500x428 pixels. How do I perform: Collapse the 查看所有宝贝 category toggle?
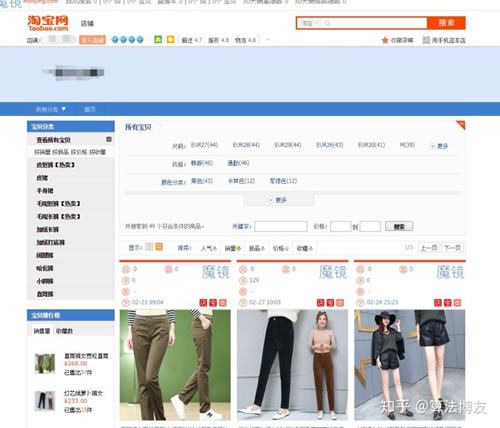point(109,139)
